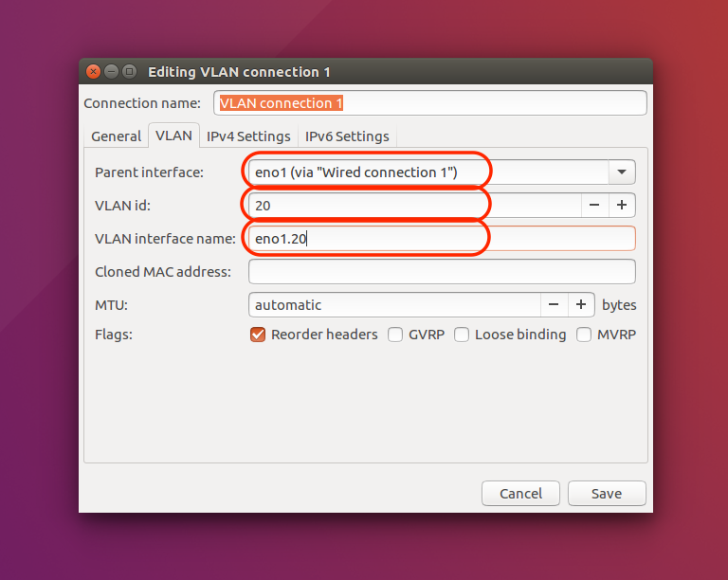
Task: Click the Cloned MAC address field
Action: [442, 272]
